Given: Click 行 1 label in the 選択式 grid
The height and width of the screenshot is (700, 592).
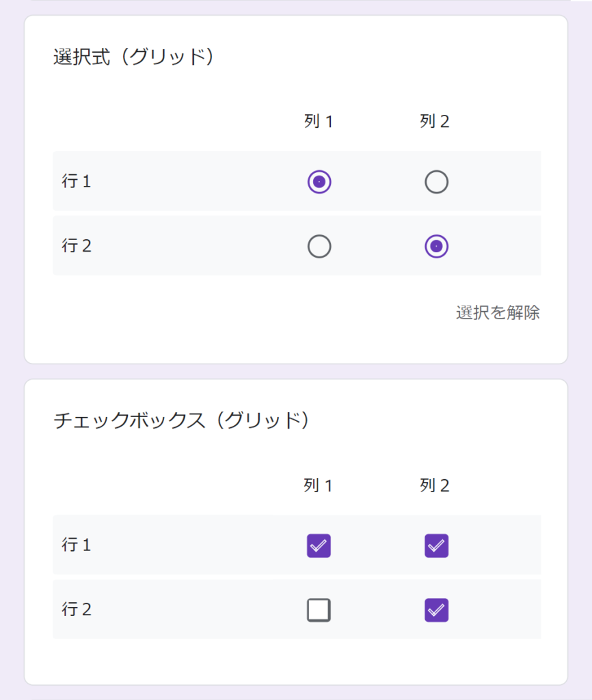Looking at the screenshot, I should 77,182.
